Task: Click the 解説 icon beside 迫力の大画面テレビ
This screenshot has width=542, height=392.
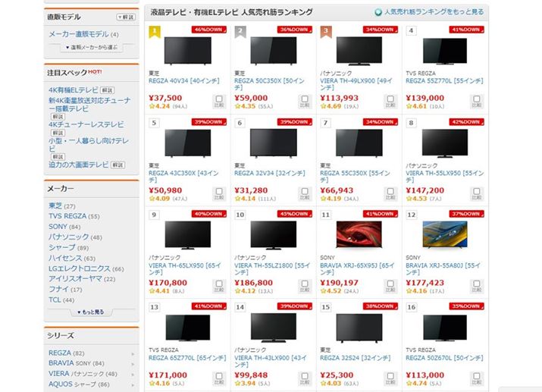Action: coord(117,165)
